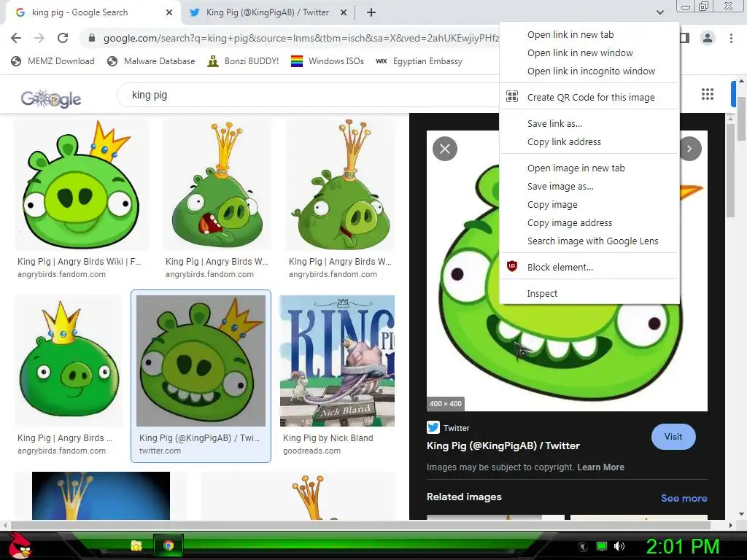Click See more related images
The height and width of the screenshot is (560, 747).
click(x=684, y=498)
